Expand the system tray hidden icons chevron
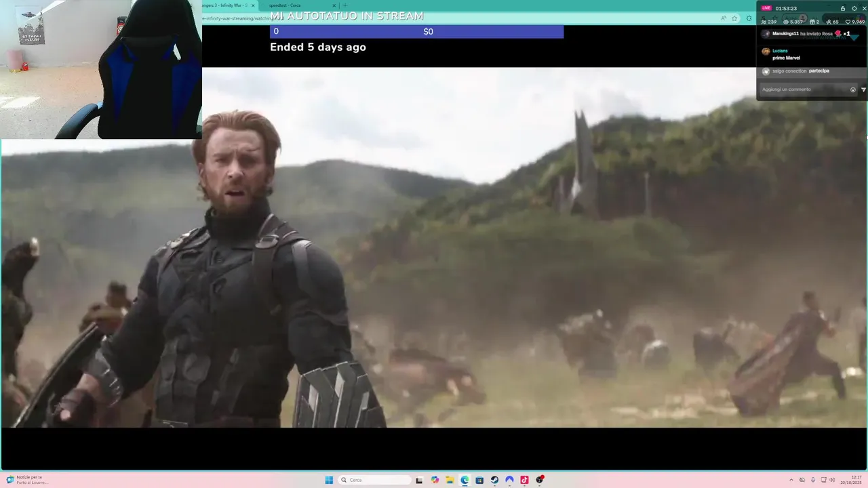 click(791, 480)
